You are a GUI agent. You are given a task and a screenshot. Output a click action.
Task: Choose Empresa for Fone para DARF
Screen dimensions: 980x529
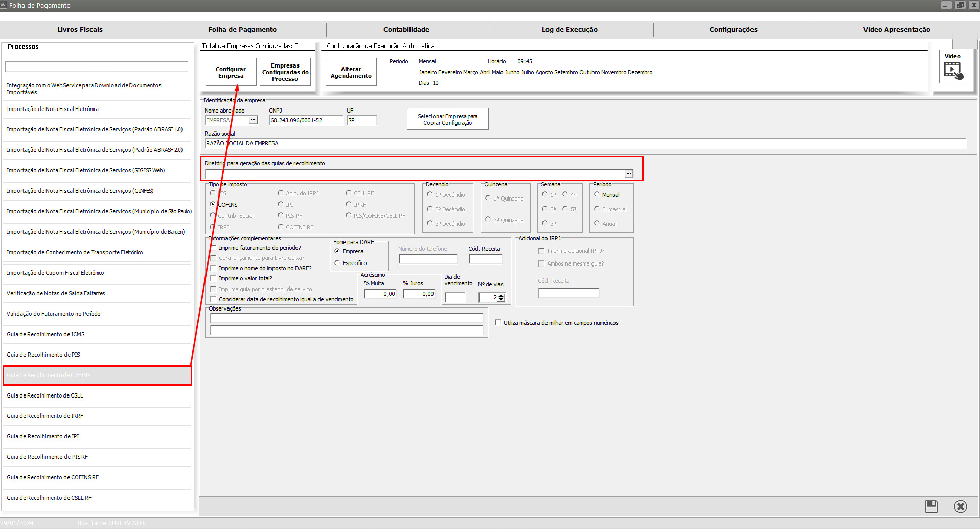[x=337, y=251]
